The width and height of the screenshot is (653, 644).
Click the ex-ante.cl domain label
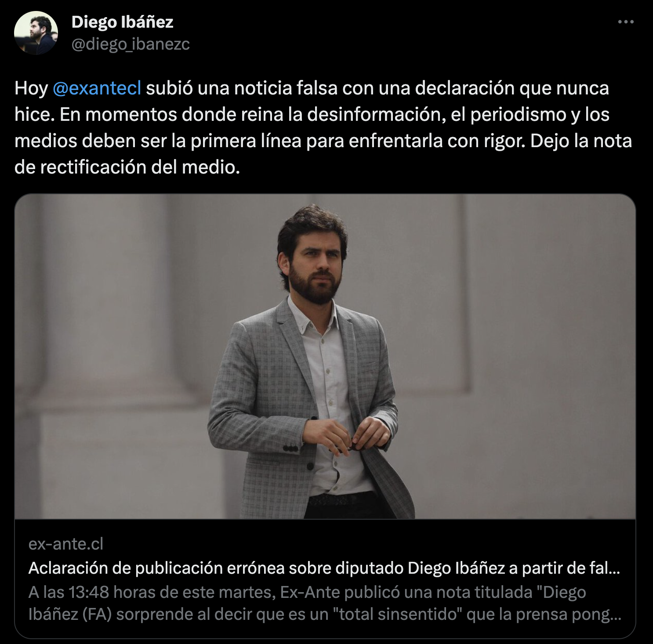[x=65, y=544]
